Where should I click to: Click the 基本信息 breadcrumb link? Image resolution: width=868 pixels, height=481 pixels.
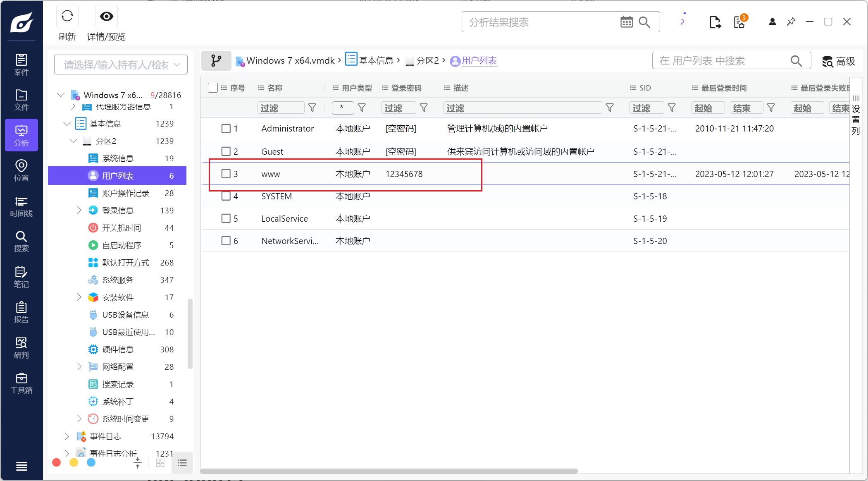[375, 60]
